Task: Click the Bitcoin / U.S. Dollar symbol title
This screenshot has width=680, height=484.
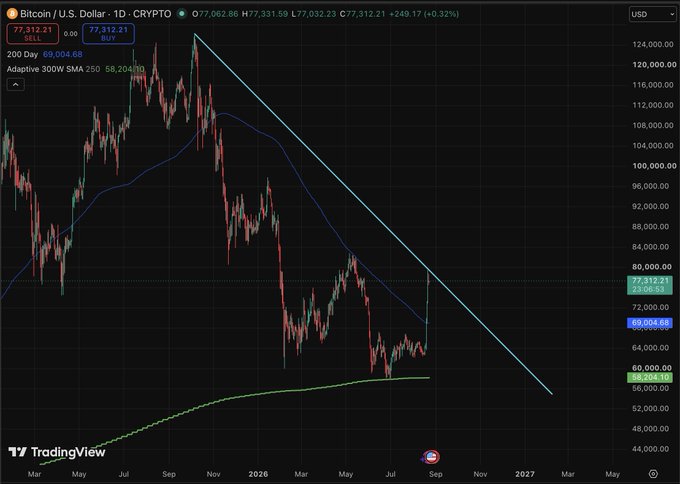Action: coord(63,14)
